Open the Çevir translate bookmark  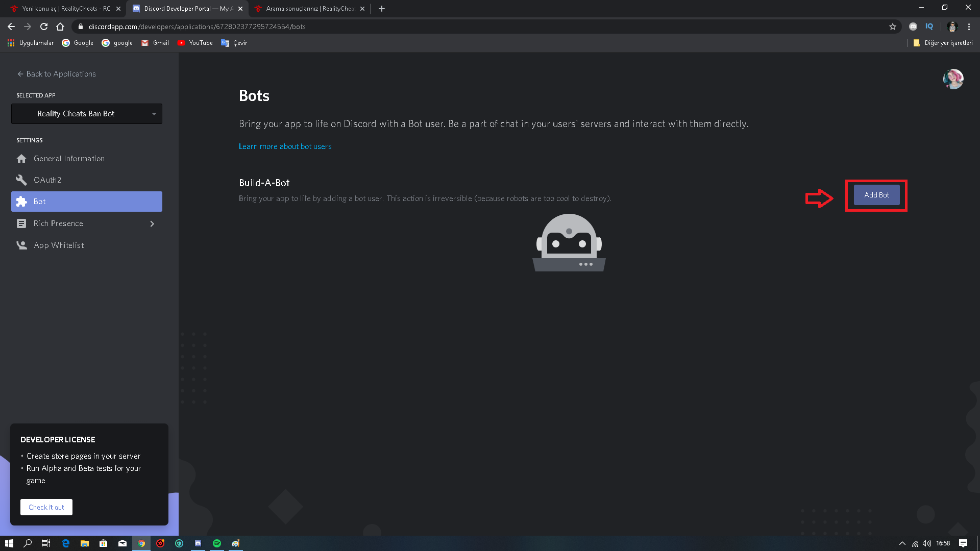234,43
